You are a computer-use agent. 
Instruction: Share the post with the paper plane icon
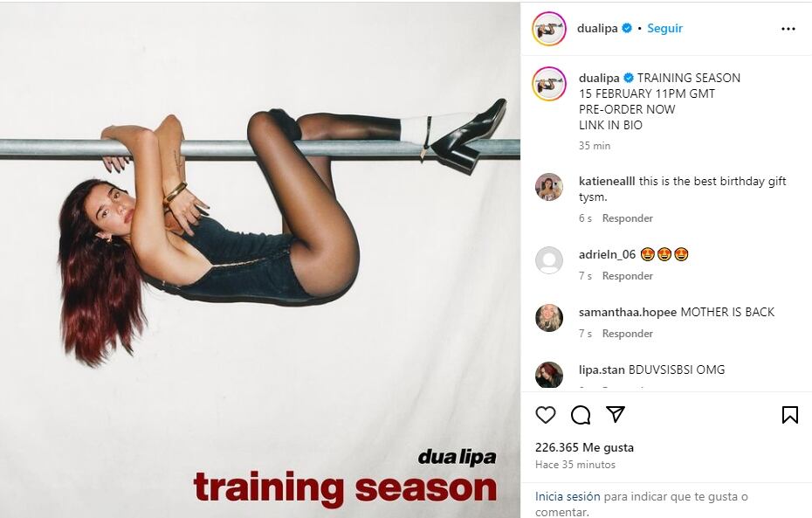point(616,414)
